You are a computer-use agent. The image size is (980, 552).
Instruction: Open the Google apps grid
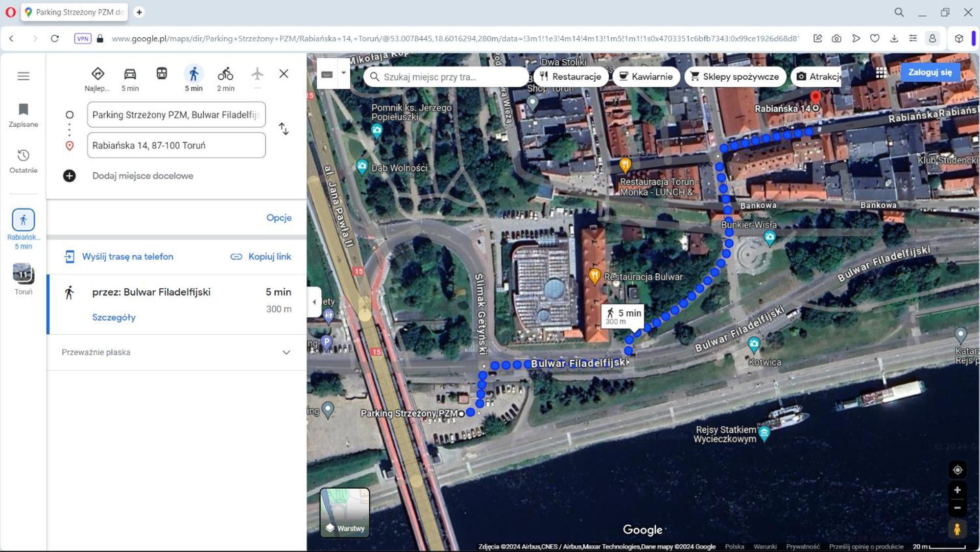click(x=881, y=73)
